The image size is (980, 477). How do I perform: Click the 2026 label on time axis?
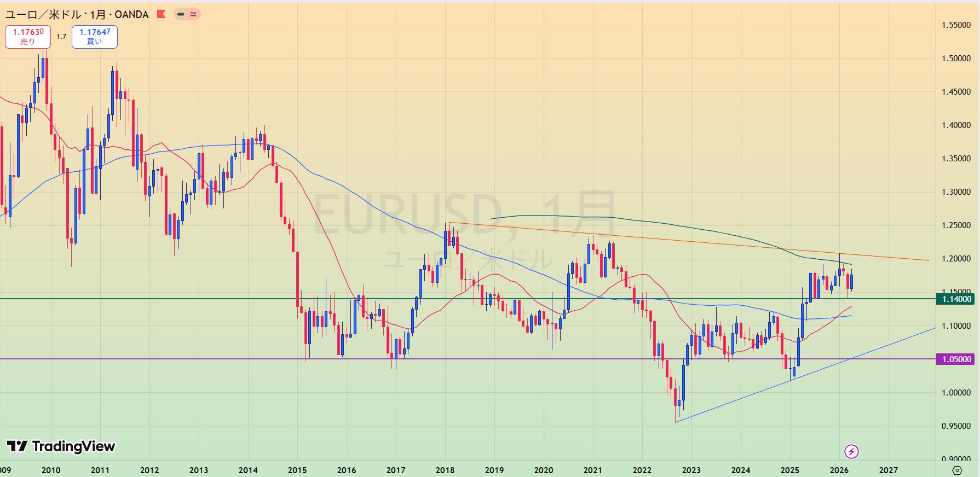coord(839,470)
